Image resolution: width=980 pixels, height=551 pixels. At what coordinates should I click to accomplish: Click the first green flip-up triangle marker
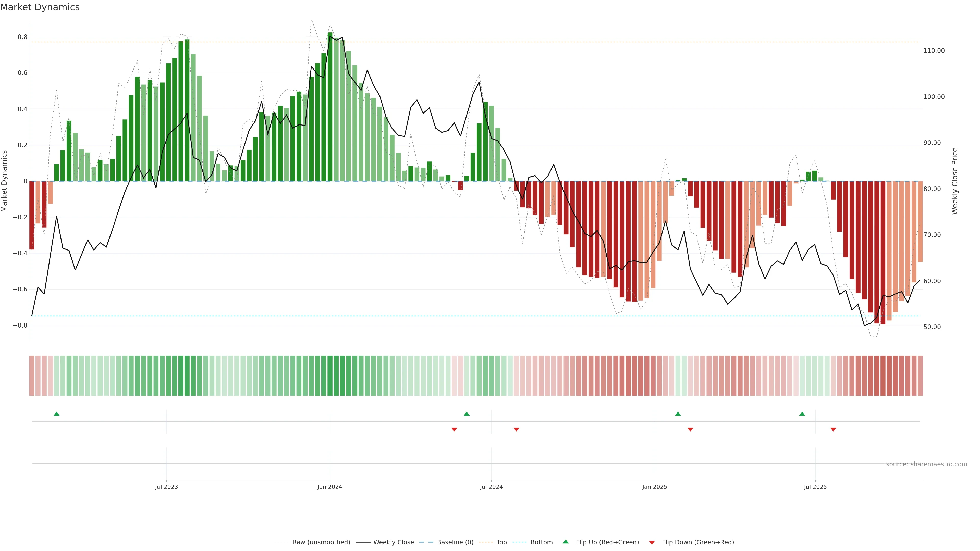pyautogui.click(x=57, y=414)
